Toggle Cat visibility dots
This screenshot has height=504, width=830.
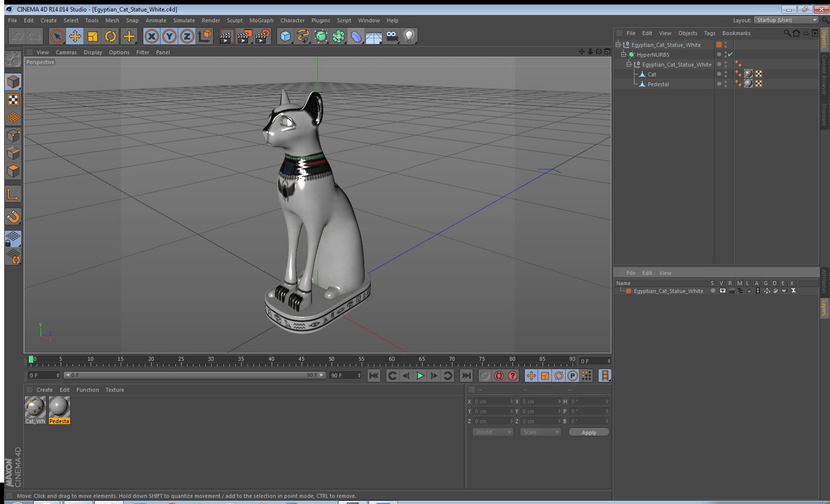pos(725,74)
